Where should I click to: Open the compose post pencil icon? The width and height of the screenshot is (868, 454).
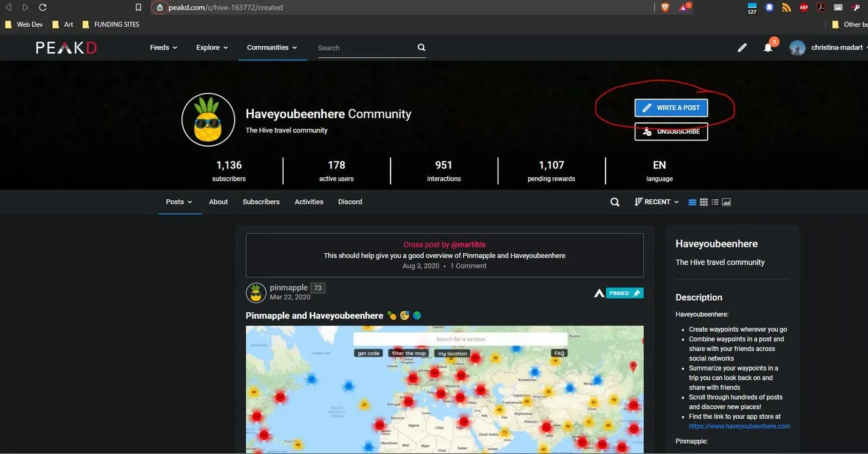pyautogui.click(x=743, y=48)
